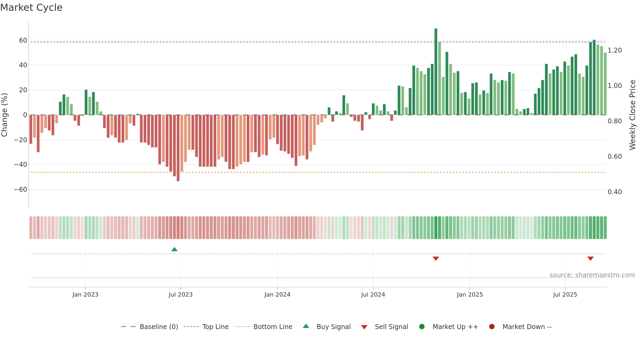Click the Jul 2025 axis label
This screenshot has height=362, width=644.
pos(565,294)
